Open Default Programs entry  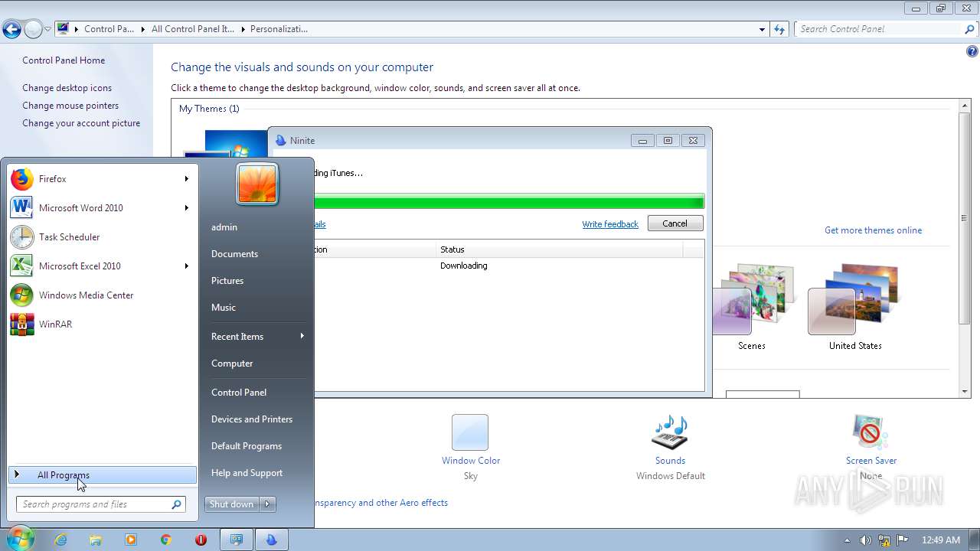(x=247, y=446)
